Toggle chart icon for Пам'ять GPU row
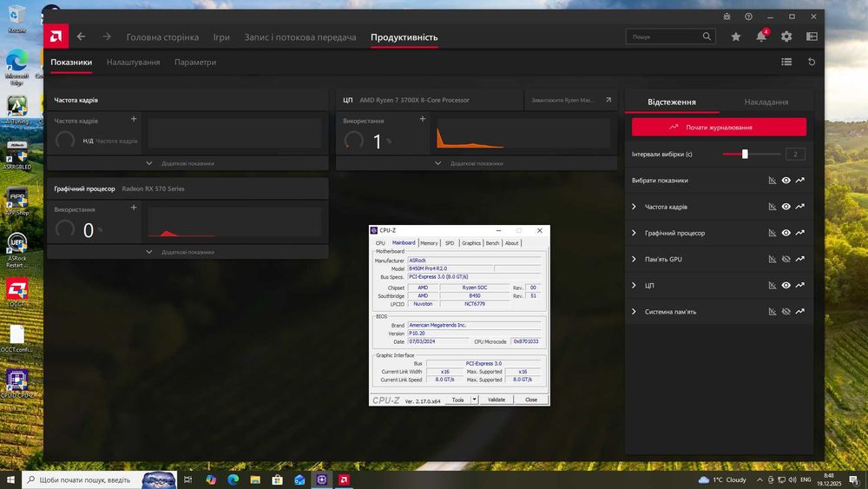The image size is (868, 489). tap(773, 259)
